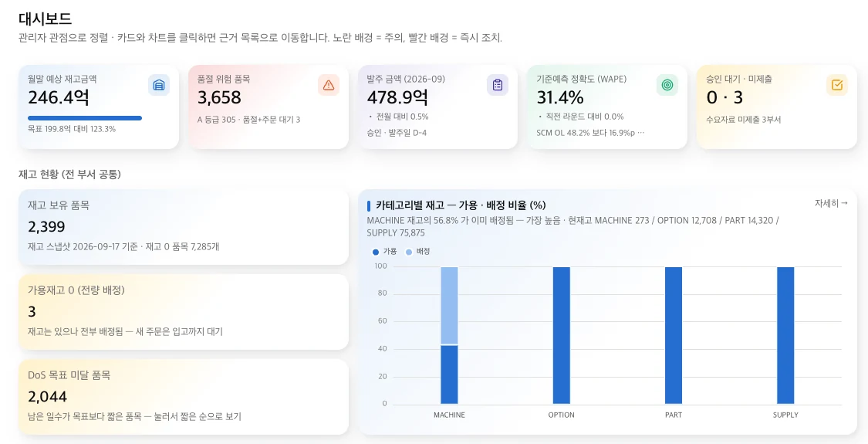Click the SCM OL 48.2% comparison text
This screenshot has height=444, width=868.
(x=590, y=133)
